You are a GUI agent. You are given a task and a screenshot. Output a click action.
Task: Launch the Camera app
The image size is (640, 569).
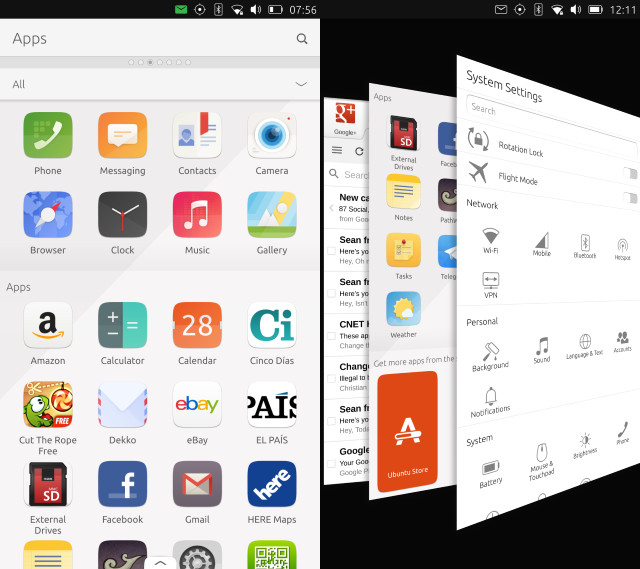(x=272, y=136)
